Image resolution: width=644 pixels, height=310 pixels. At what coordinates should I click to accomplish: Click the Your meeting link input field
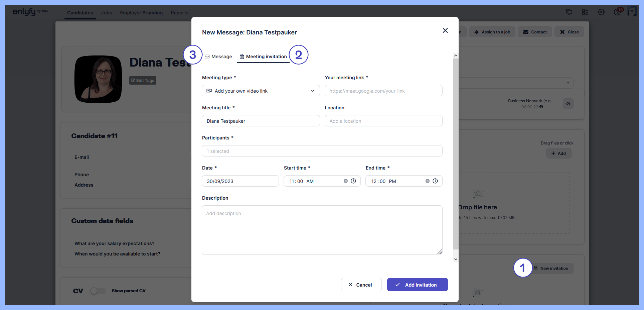click(x=383, y=91)
